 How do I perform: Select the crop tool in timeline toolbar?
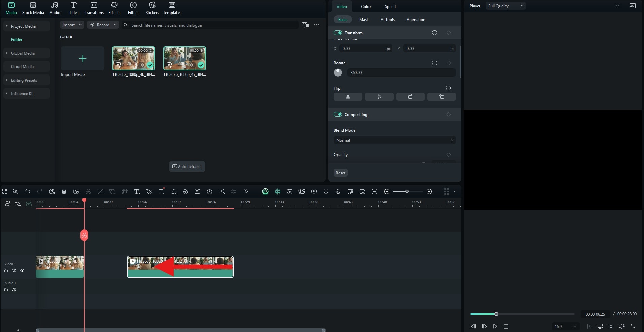click(x=100, y=191)
